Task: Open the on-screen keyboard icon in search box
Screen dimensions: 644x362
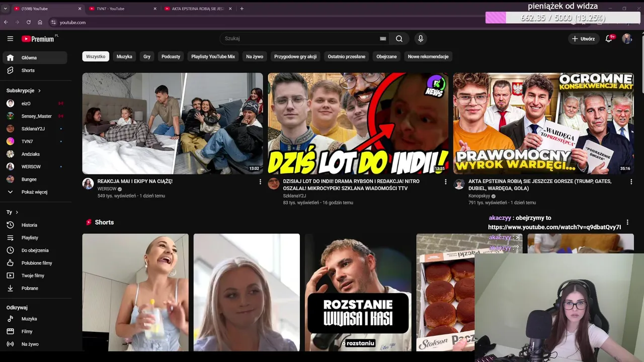Action: (383, 39)
